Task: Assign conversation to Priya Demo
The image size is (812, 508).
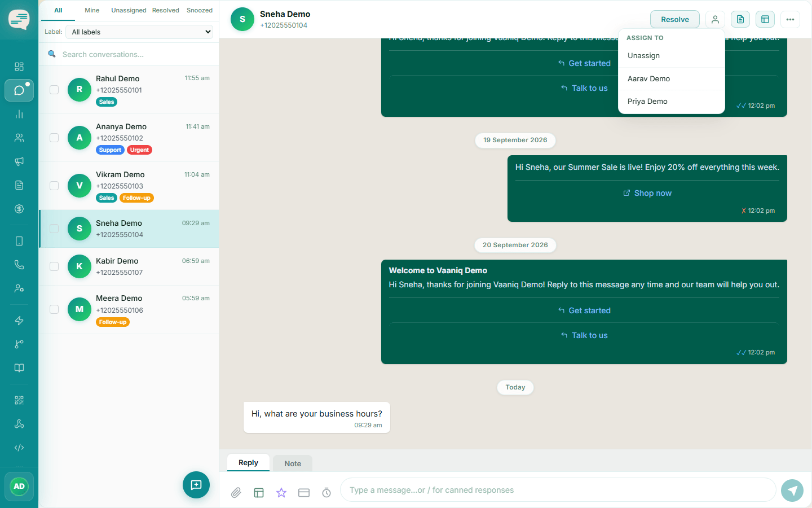Action: 672,102
